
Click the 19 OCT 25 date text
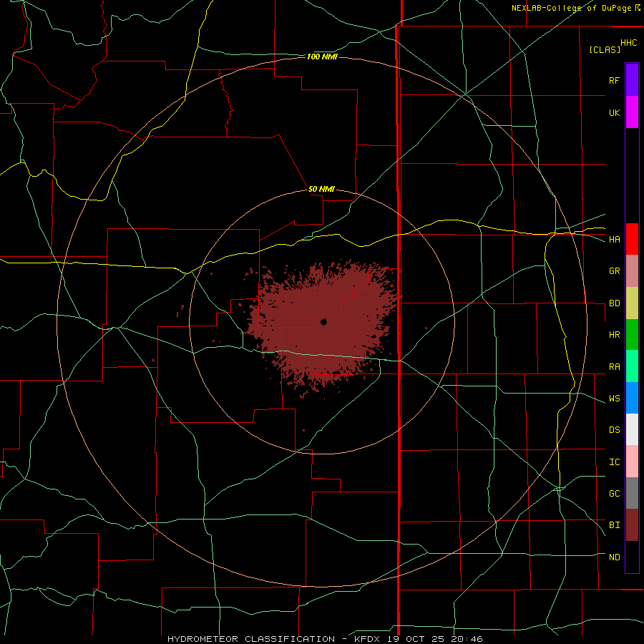(416, 639)
